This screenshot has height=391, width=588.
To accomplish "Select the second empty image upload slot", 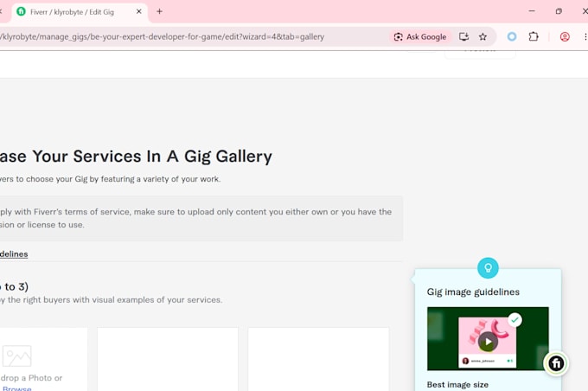I will [x=168, y=359].
